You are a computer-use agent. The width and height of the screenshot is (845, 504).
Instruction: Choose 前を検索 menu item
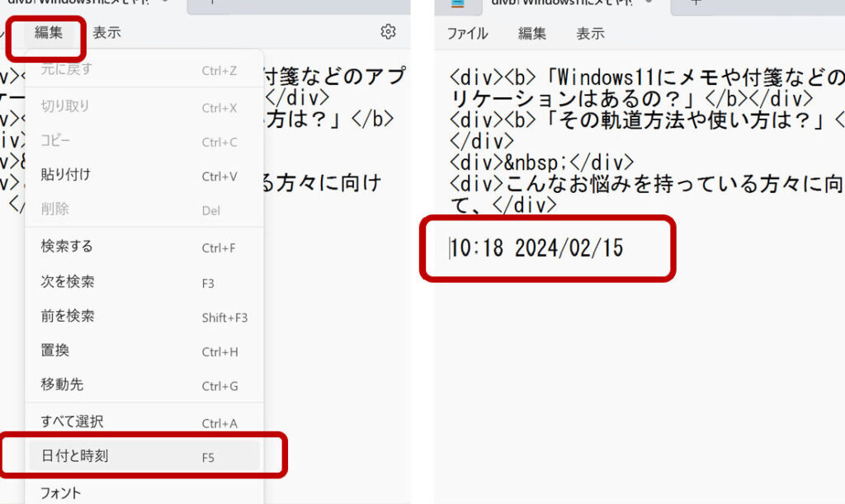pos(68,317)
